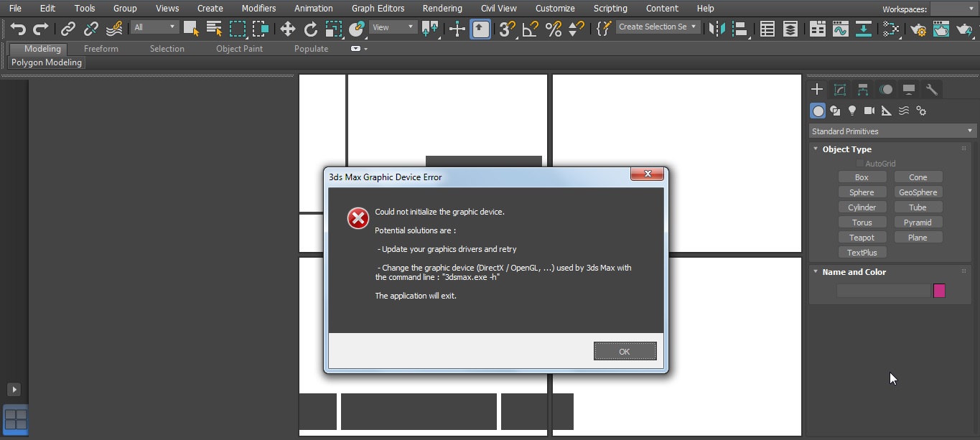Image resolution: width=980 pixels, height=440 pixels.
Task: Open Rendered Frame Window icon
Action: pyautogui.click(x=941, y=29)
